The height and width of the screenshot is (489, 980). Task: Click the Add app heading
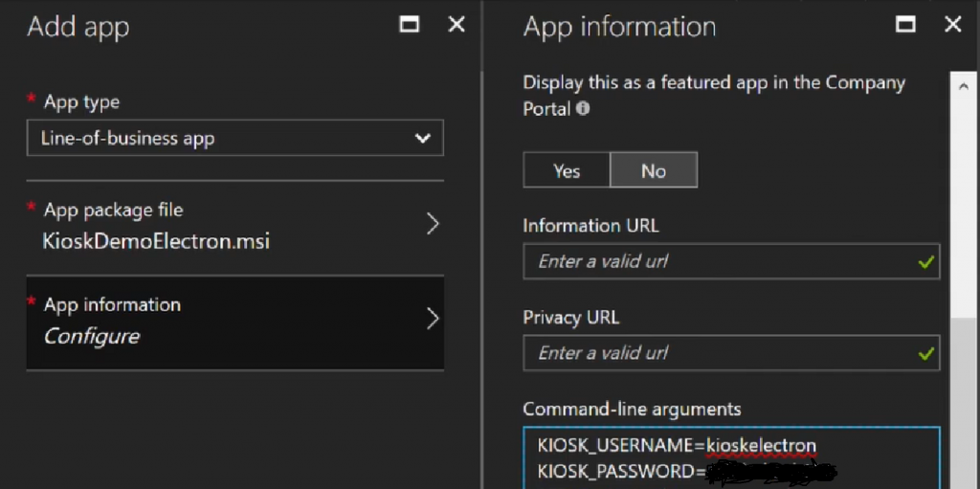(x=78, y=27)
